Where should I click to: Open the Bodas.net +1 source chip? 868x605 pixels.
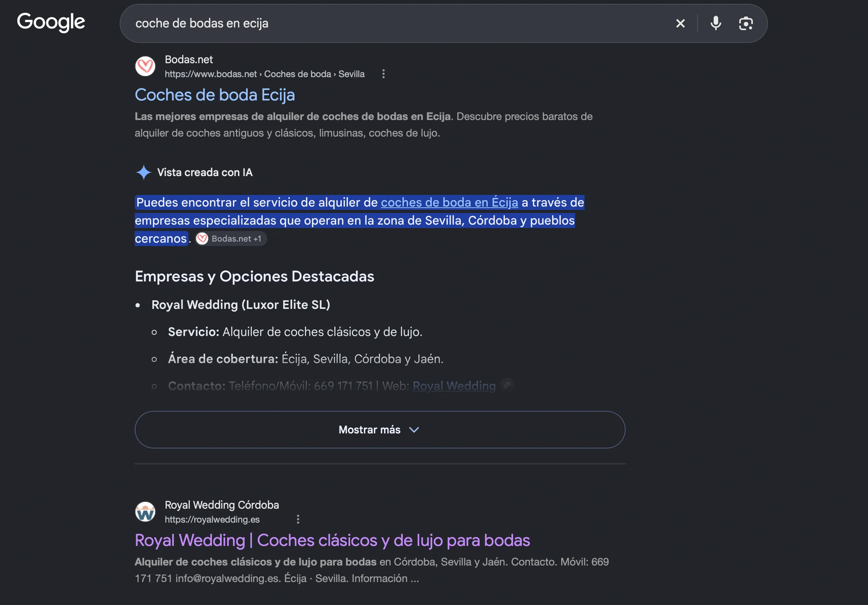tap(231, 239)
